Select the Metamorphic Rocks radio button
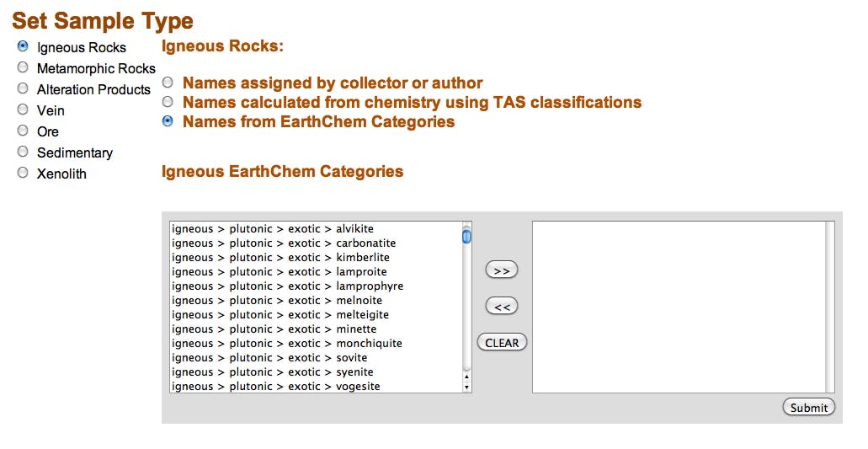Viewport: 868px width, 449px height. pyautogui.click(x=23, y=67)
